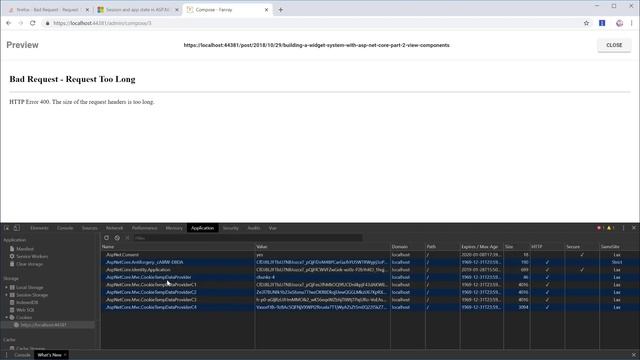Select the CookieTempDataProviderC1 cookie row
This screenshot has height=360, width=640.
pyautogui.click(x=370, y=285)
